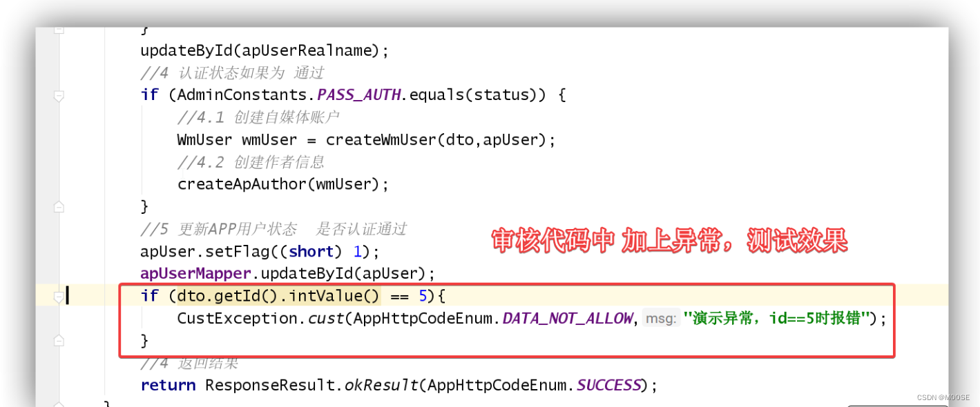Click the msg: inline parameter hint

[662, 318]
